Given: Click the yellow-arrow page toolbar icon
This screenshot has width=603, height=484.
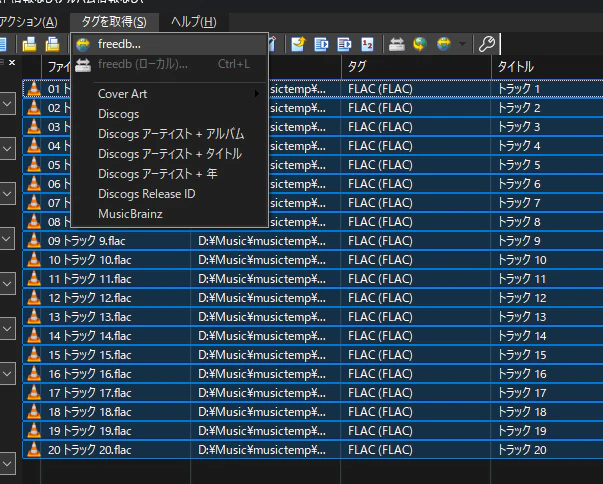Looking at the screenshot, I should point(298,44).
